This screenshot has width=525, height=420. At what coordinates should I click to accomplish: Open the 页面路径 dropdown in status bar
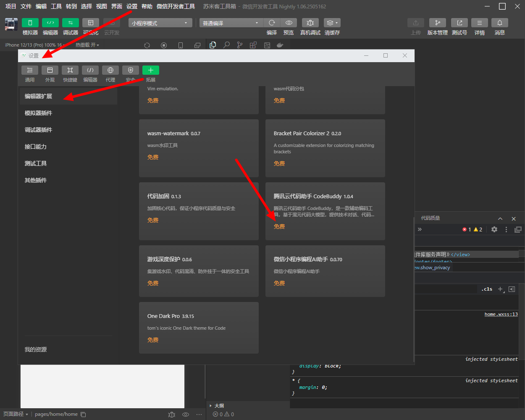click(16, 414)
